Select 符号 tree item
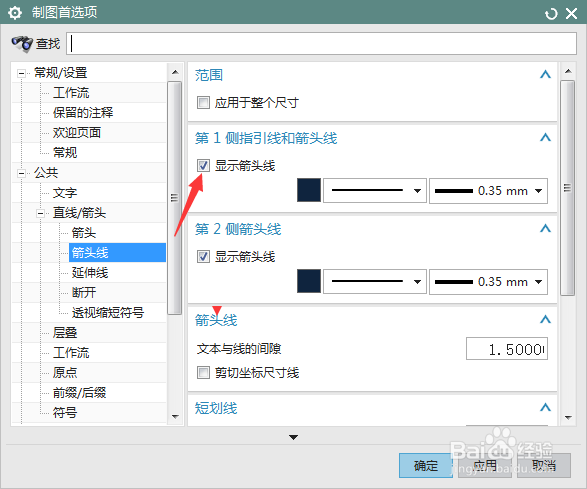The image size is (587, 489). pyautogui.click(x=65, y=413)
